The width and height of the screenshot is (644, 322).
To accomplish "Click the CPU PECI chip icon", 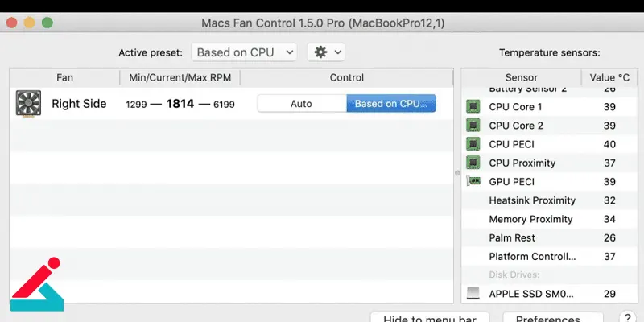I will (x=473, y=144).
